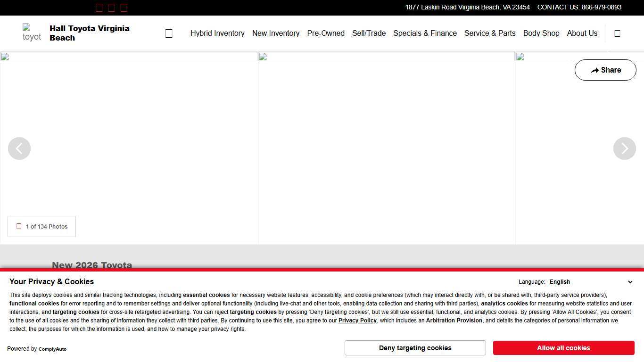Open the Language dropdown in cookie banner
The image size is (644, 362).
pos(591,282)
